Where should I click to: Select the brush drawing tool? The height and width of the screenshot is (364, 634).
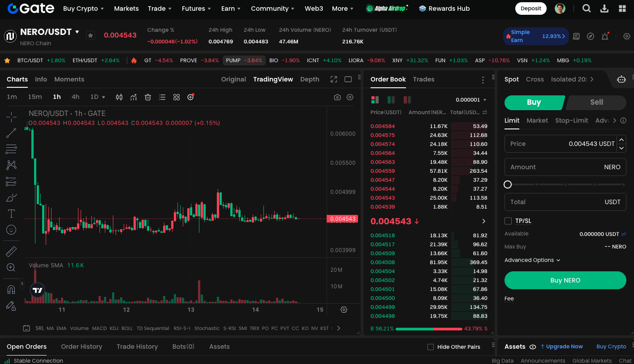(11, 197)
